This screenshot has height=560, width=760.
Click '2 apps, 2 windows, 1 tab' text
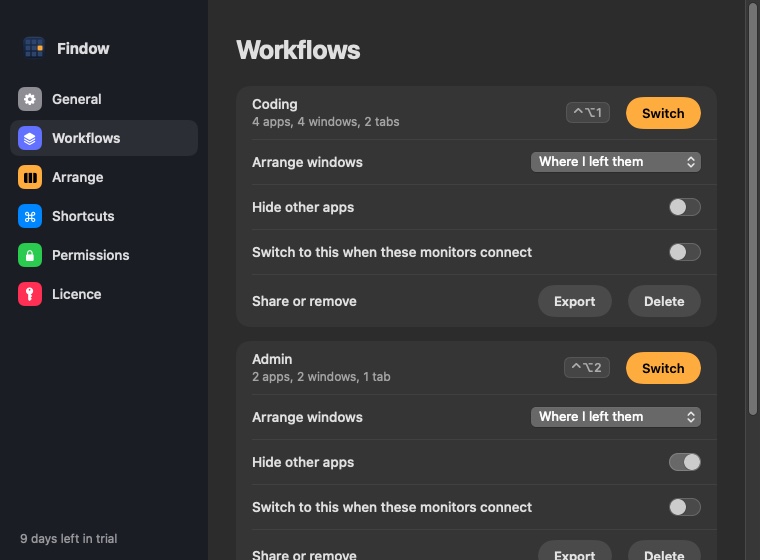321,377
